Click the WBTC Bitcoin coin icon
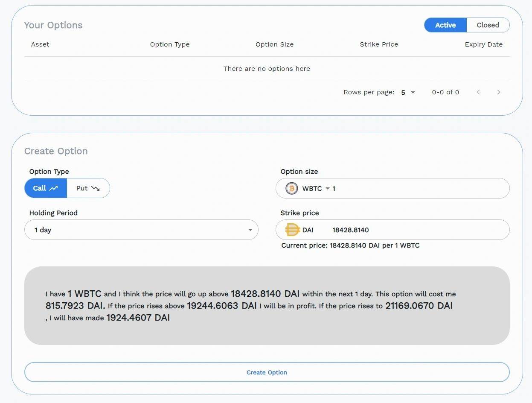 tap(292, 188)
